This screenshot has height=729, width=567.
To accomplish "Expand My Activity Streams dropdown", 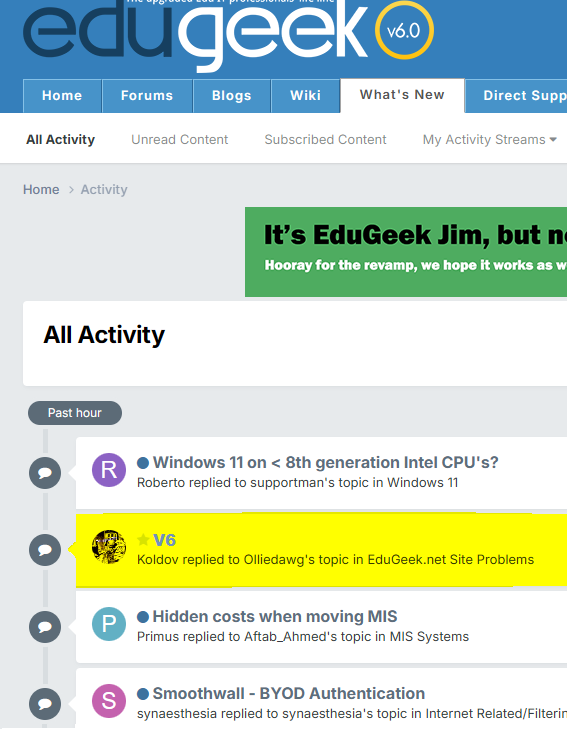I will (x=489, y=139).
